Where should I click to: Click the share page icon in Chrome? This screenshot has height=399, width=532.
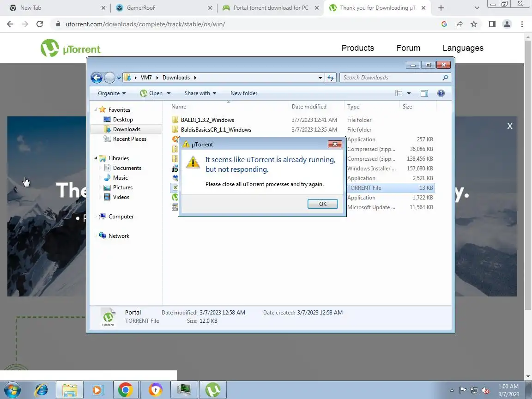[x=459, y=24]
